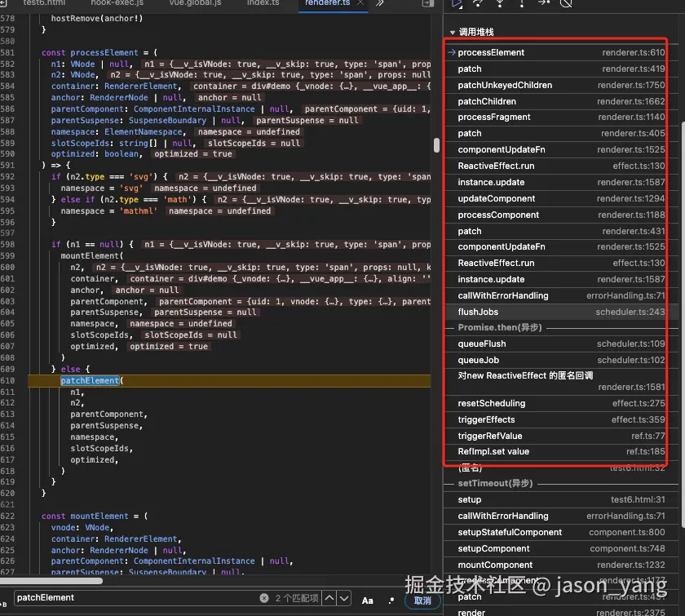Viewport: 685px width, 616px height.
Task: Select the processFragment call stack frame
Action: [561, 117]
